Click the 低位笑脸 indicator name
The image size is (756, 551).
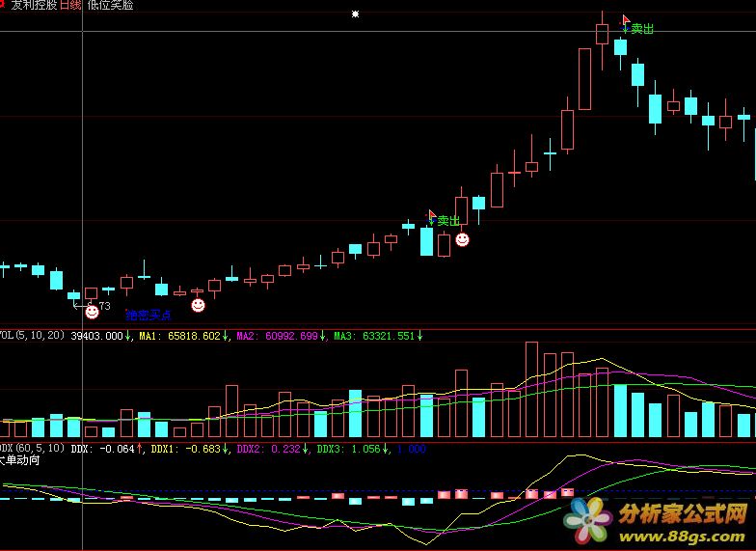(110, 6)
